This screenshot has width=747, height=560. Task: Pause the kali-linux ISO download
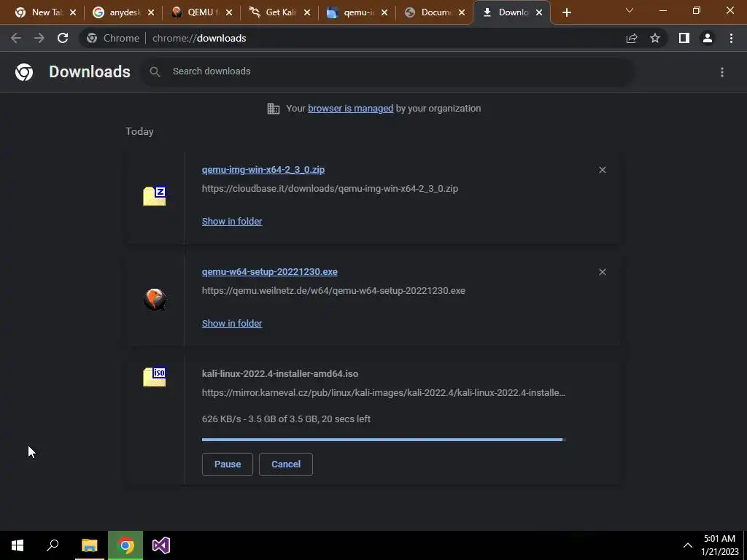[228, 464]
